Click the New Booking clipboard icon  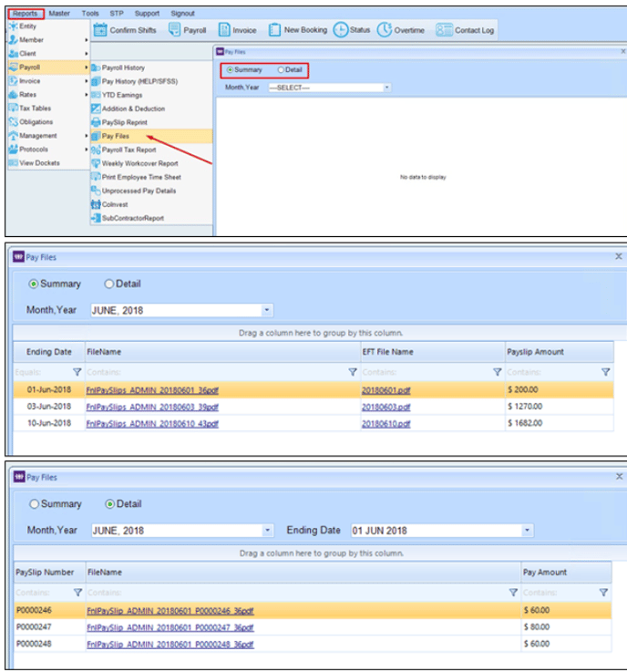pyautogui.click(x=274, y=30)
